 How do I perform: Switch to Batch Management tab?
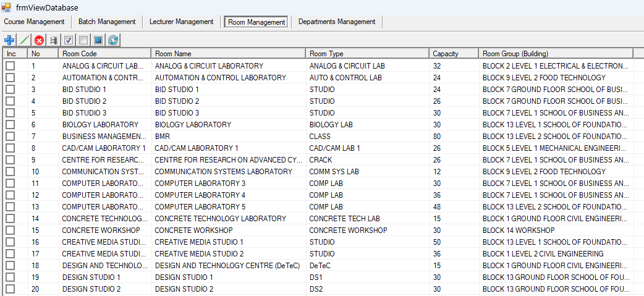[107, 22]
